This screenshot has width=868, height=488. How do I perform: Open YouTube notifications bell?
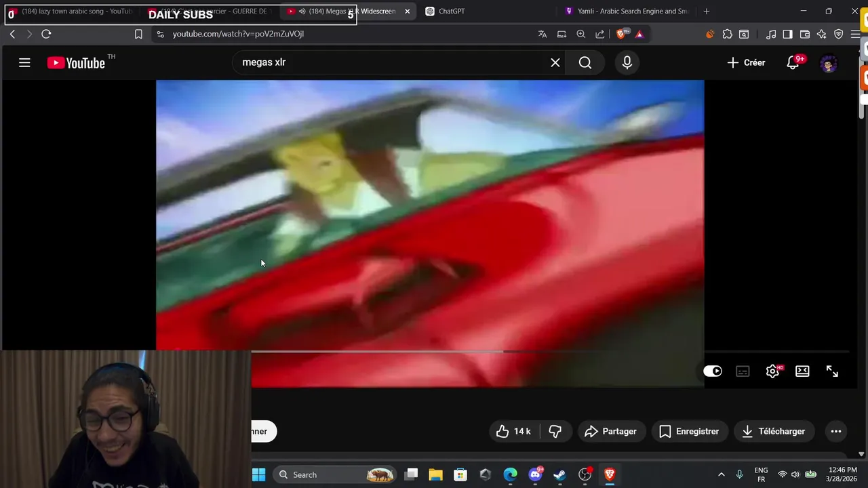coord(793,62)
